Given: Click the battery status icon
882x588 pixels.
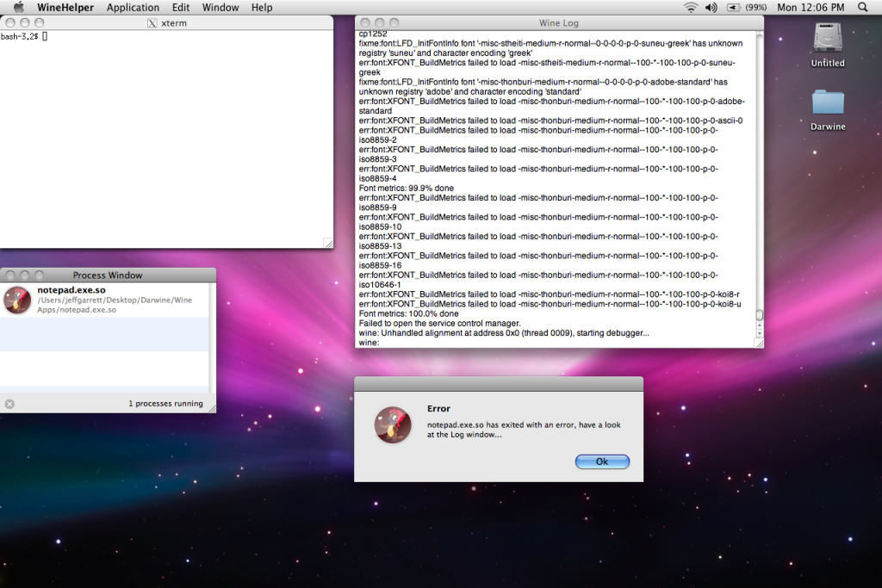Looking at the screenshot, I should coord(734,7).
